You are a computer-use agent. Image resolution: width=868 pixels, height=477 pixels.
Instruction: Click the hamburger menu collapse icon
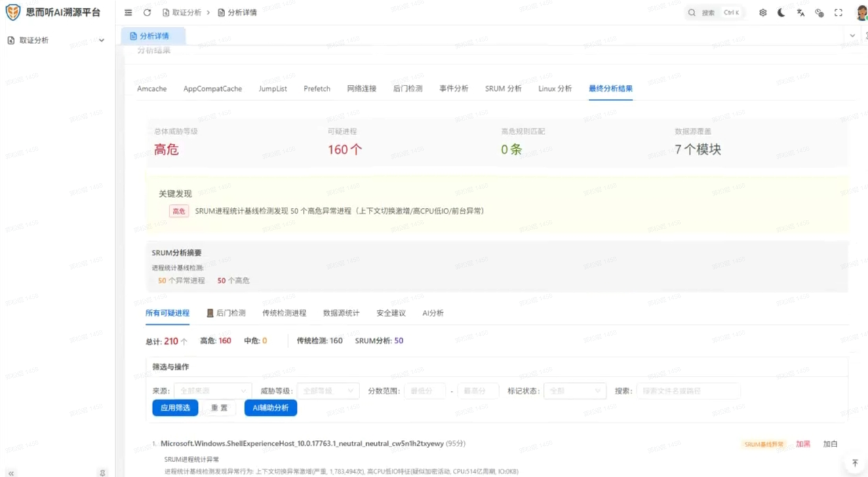coord(129,13)
